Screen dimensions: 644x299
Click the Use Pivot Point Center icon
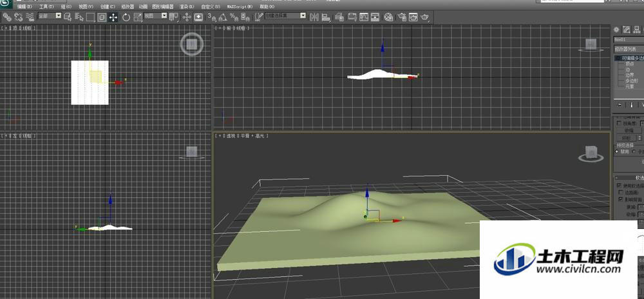tap(174, 17)
